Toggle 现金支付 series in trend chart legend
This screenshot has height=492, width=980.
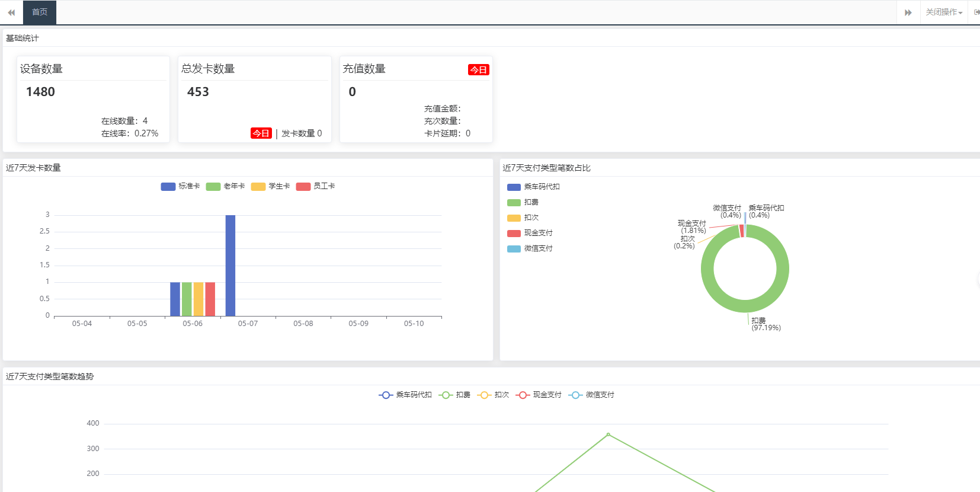pyautogui.click(x=539, y=395)
